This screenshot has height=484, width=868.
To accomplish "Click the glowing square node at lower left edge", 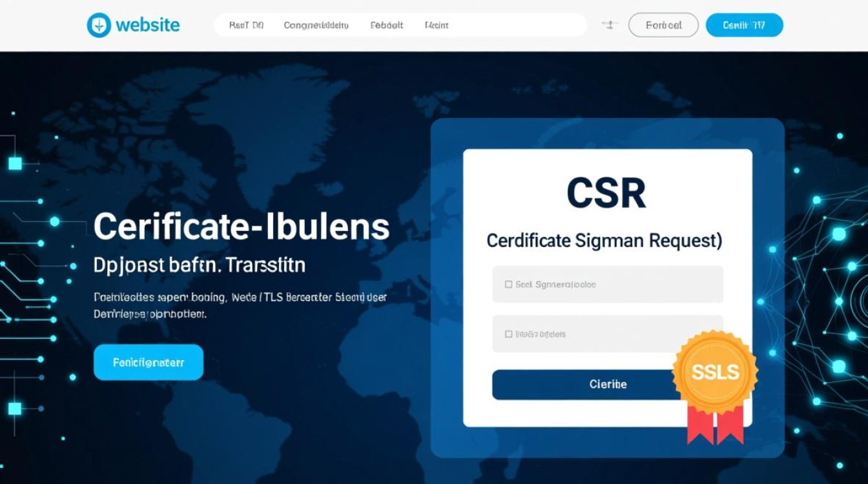I will coord(15,408).
